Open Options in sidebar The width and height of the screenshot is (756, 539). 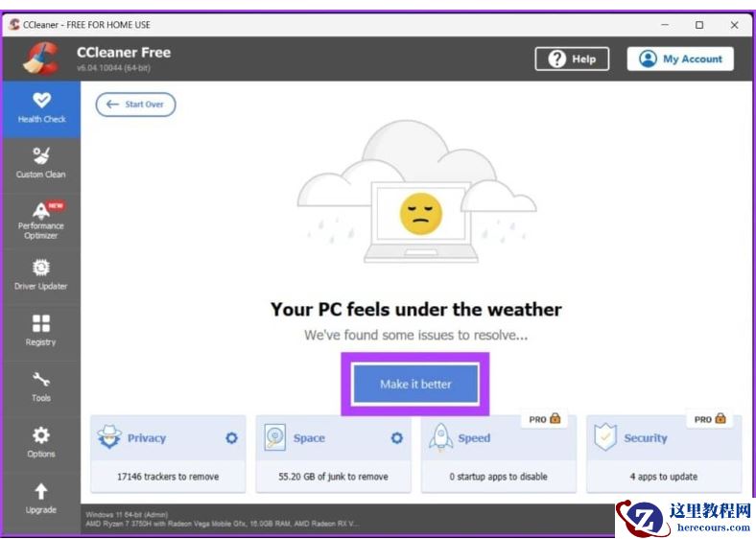point(41,443)
